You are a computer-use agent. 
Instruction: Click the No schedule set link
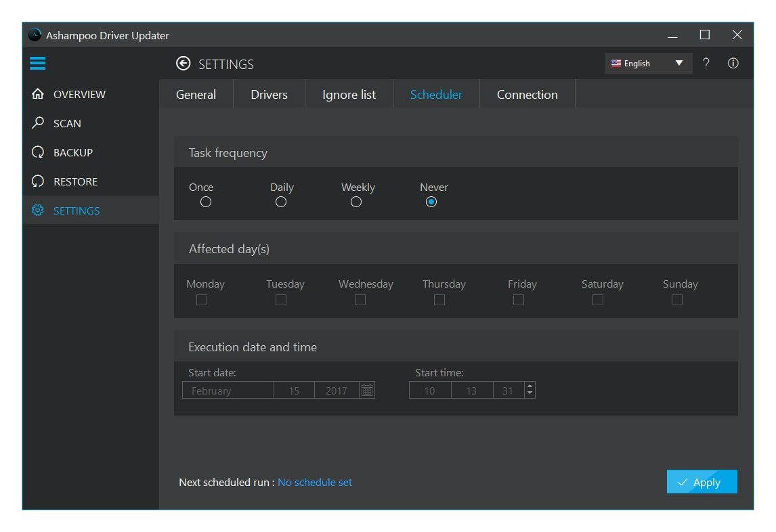314,482
